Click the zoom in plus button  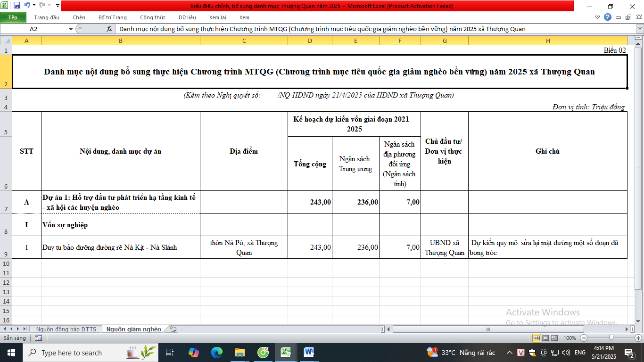click(x=638, y=338)
